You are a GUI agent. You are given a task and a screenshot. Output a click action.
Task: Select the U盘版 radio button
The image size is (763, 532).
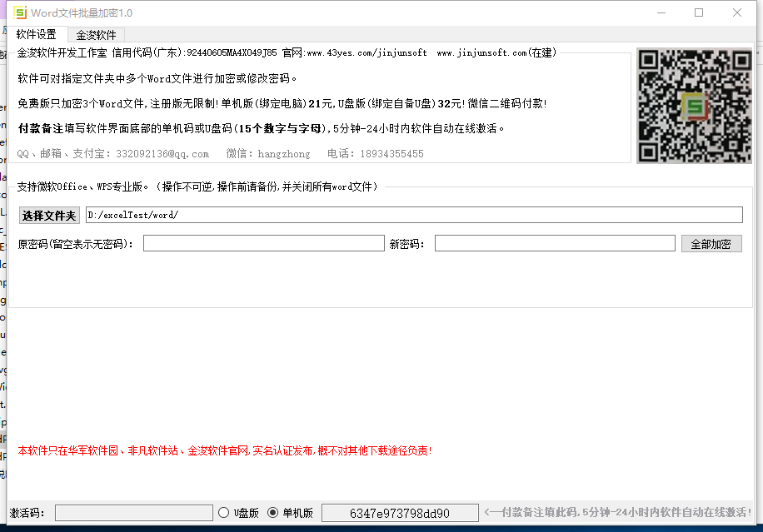223,513
